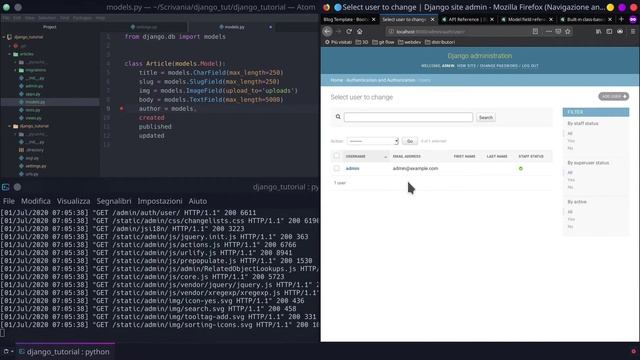Open the Più visitati bookmarks folder
640x360 pixels.
click(x=338, y=42)
